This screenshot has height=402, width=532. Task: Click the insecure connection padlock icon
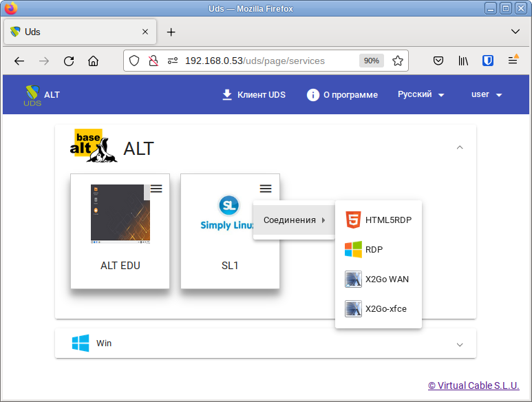[153, 61]
